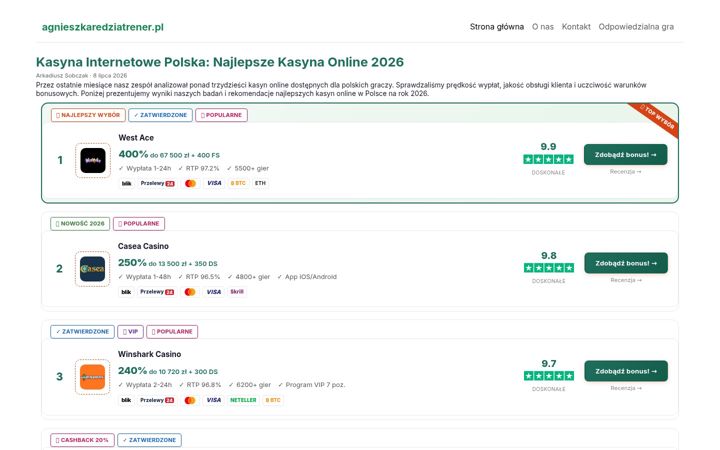Image resolution: width=720 pixels, height=450 pixels.
Task: Click the VIP badge on Winshark card
Action: pos(130,332)
